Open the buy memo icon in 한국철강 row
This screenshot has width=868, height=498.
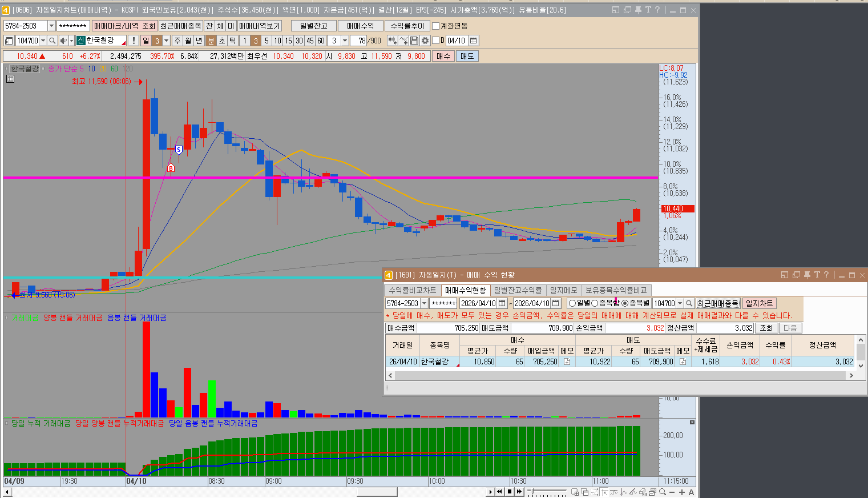click(567, 362)
